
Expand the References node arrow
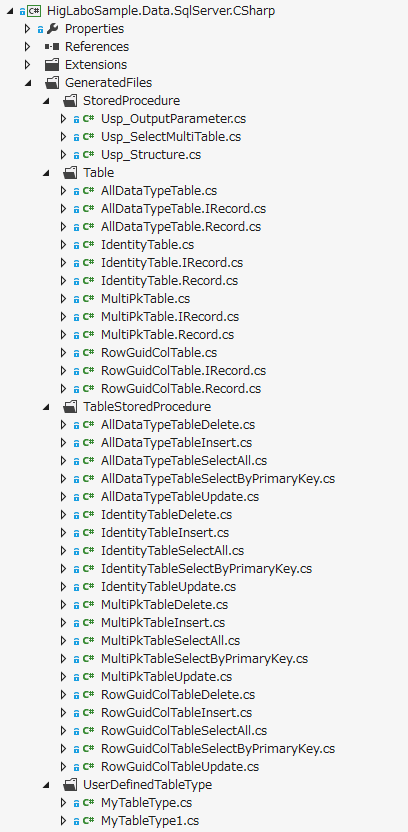pyautogui.click(x=28, y=47)
